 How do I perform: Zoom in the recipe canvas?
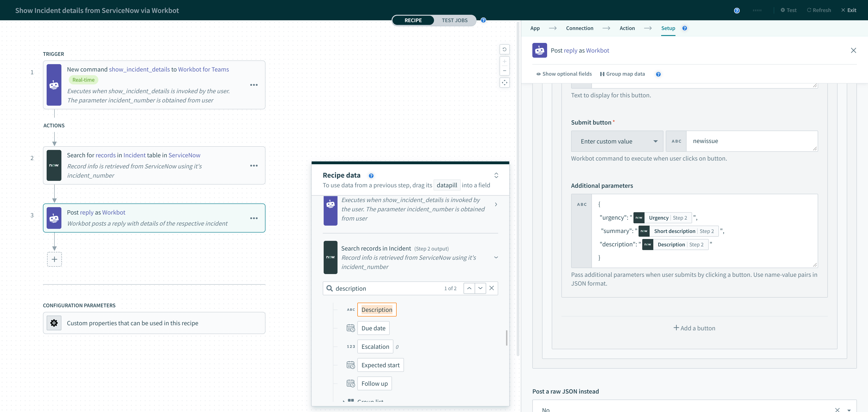pyautogui.click(x=504, y=62)
